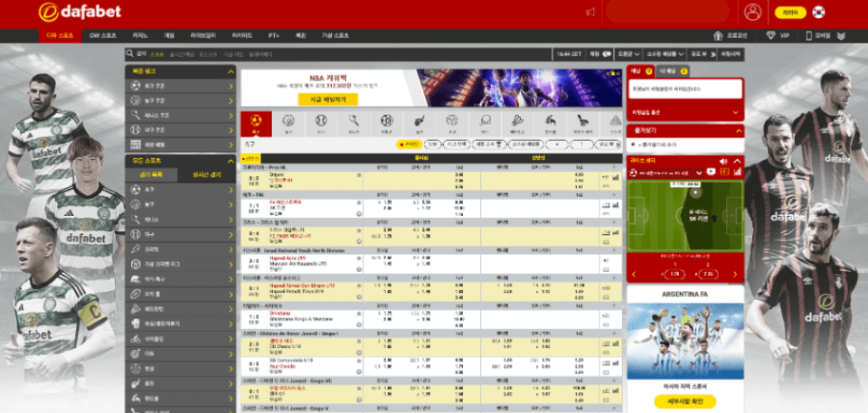Image resolution: width=868 pixels, height=413 pixels.
Task: Show Live Center pitch view icon
Action: pyautogui.click(x=724, y=173)
